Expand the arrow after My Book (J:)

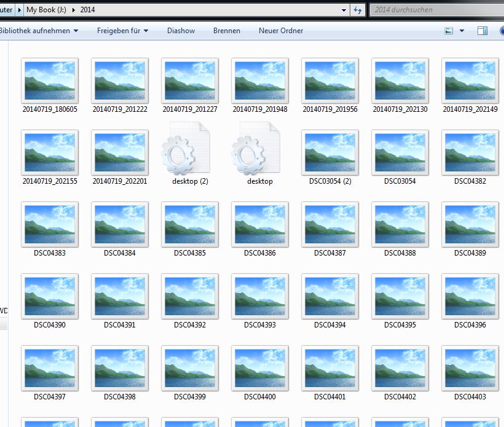[x=74, y=10]
